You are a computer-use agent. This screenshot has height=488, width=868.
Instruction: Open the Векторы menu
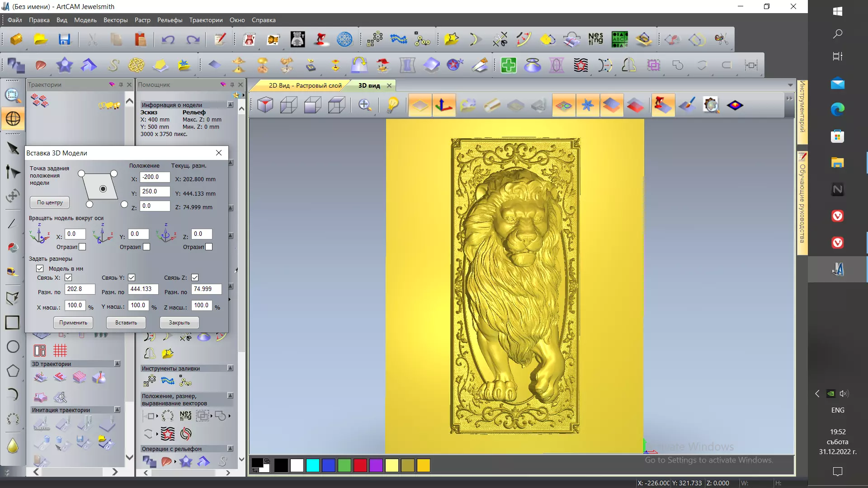(115, 20)
